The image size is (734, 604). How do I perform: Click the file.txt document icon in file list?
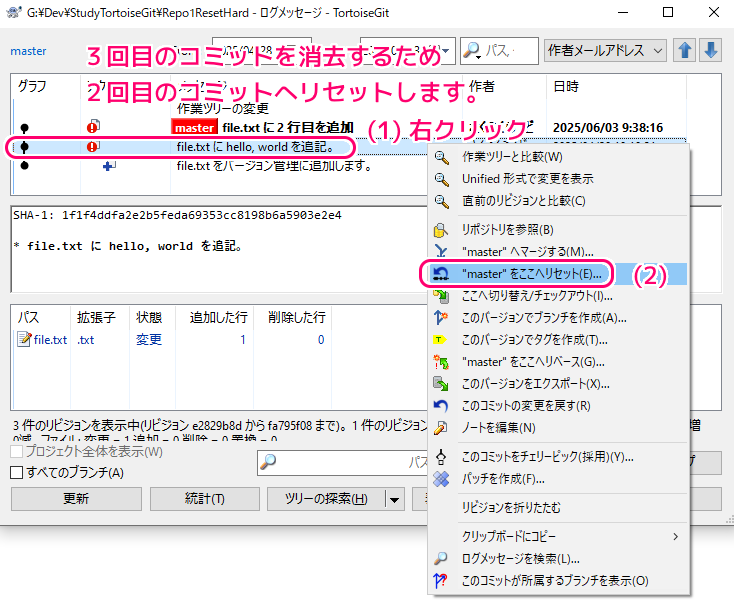pos(24,339)
